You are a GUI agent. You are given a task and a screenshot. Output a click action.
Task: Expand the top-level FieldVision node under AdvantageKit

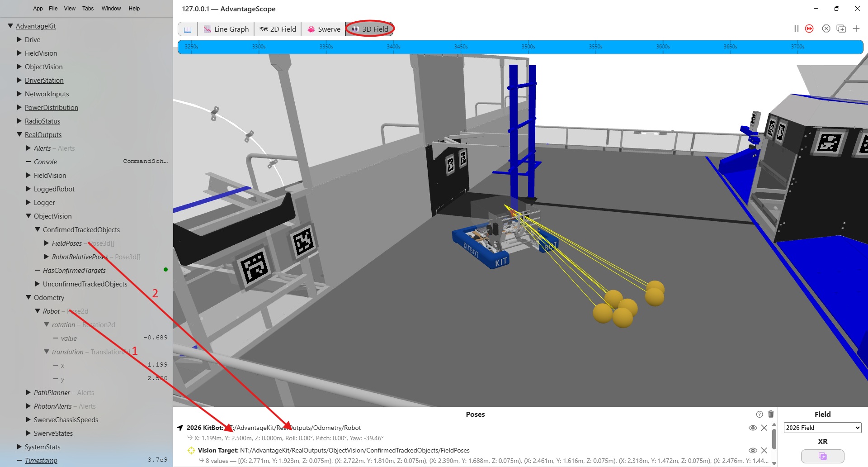(19, 53)
